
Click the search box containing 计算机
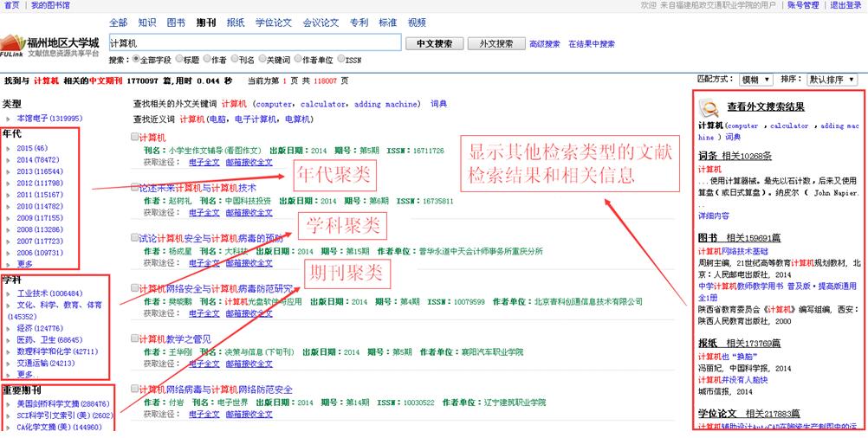click(255, 42)
